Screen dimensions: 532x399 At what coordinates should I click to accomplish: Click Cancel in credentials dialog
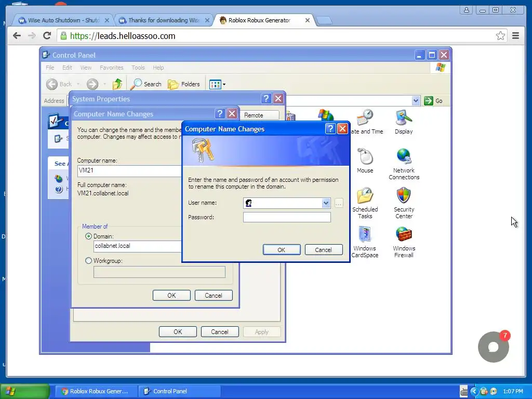pyautogui.click(x=323, y=250)
